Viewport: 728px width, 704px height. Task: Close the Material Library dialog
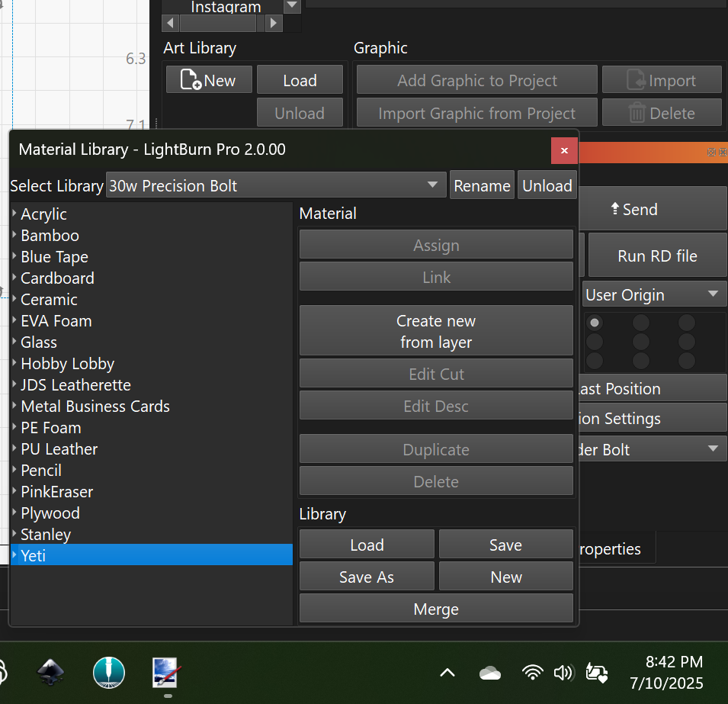click(x=564, y=150)
